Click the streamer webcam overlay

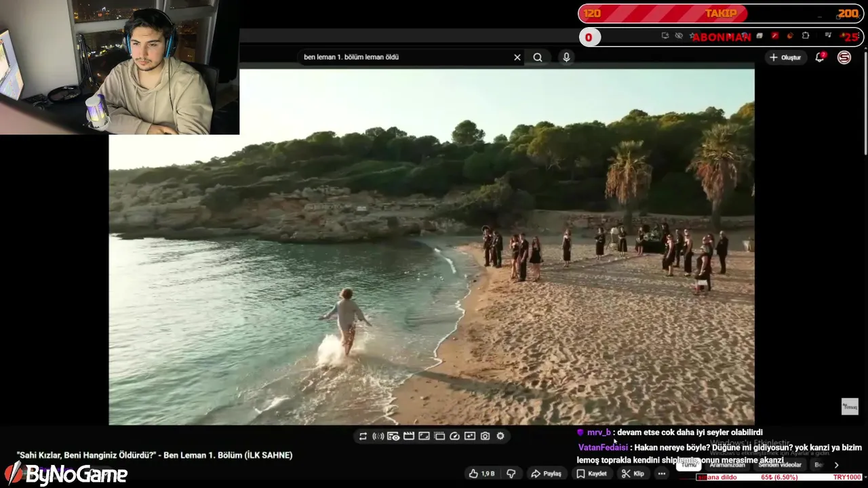[119, 67]
